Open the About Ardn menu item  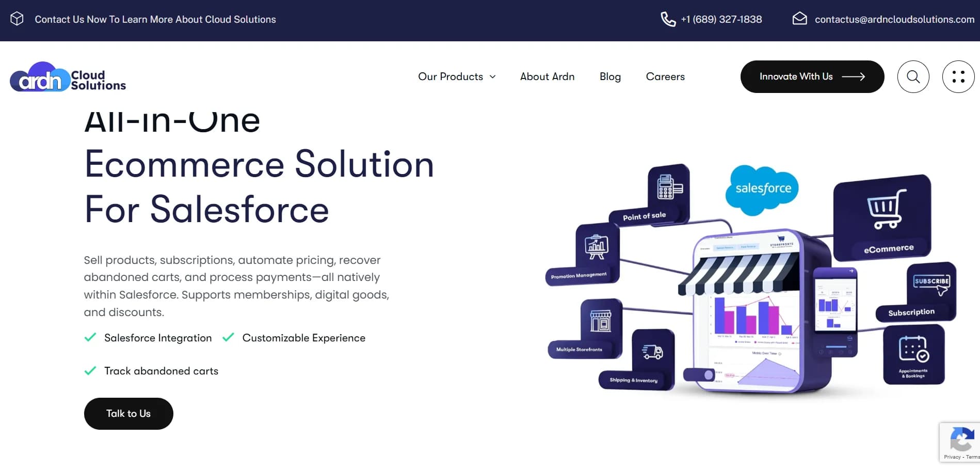pyautogui.click(x=547, y=76)
